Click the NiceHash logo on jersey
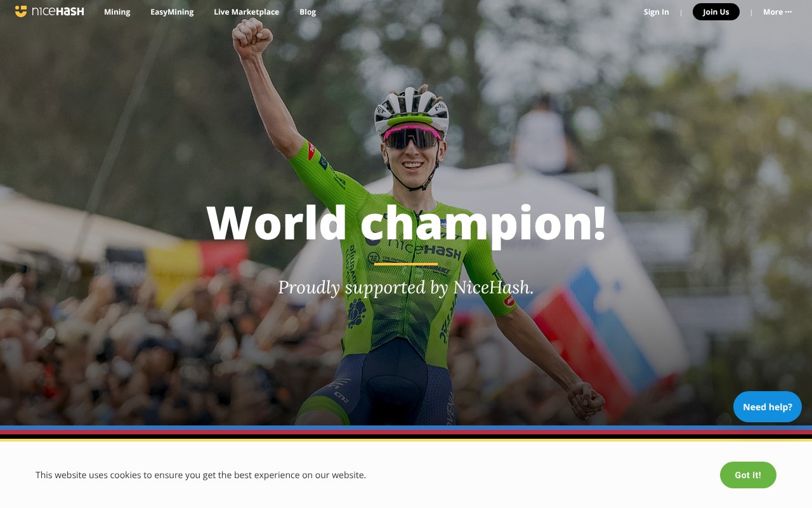Screen dimensions: 812x508 420,246
